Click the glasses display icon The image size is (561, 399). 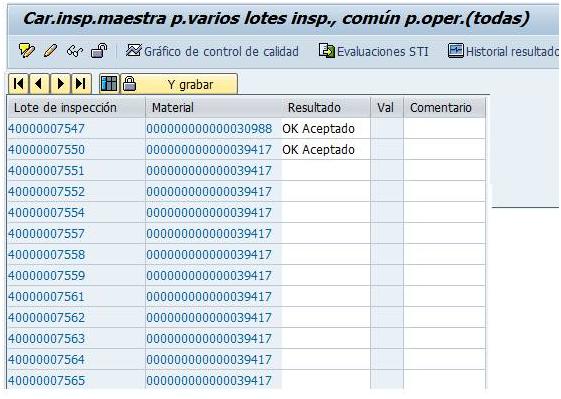tap(75, 52)
